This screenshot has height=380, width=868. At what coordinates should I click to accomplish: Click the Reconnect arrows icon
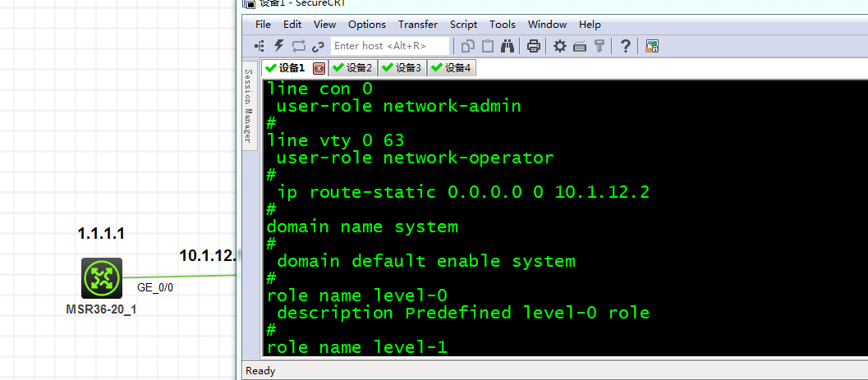tap(299, 46)
